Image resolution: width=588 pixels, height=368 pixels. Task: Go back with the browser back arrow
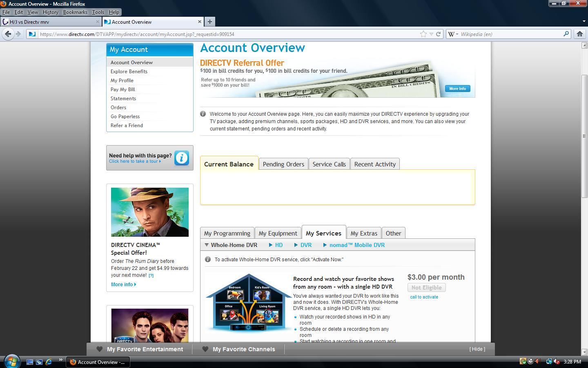8,34
